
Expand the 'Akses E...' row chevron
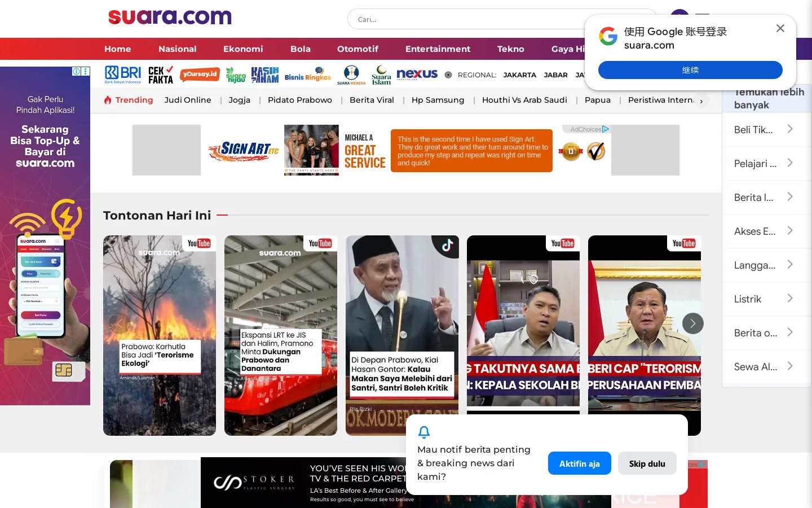(790, 231)
